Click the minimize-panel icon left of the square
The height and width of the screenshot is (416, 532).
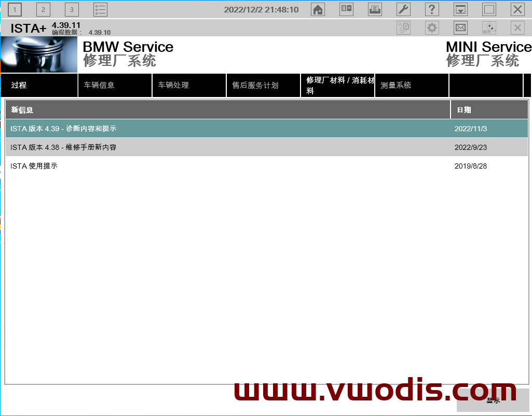[x=460, y=9]
